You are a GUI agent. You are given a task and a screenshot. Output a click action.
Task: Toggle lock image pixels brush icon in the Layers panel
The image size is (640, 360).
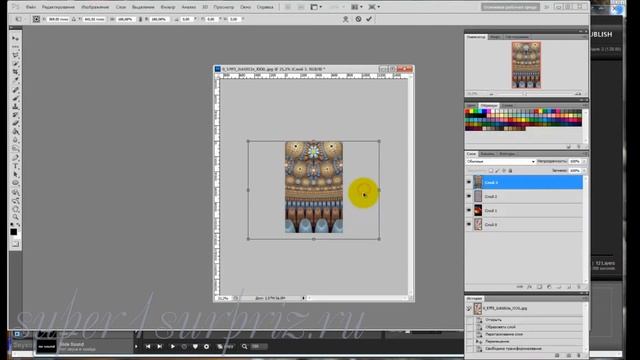pyautogui.click(x=497, y=171)
